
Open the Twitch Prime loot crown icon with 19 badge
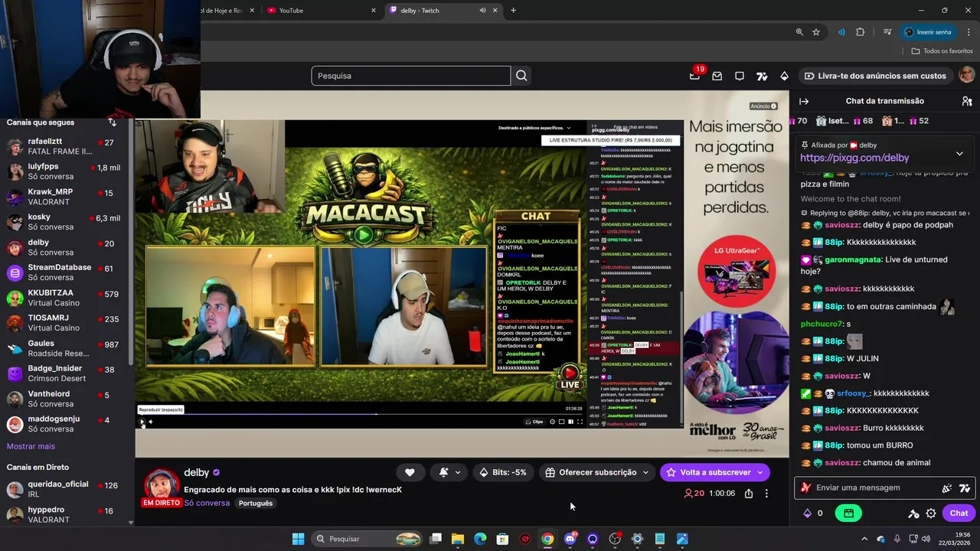click(695, 76)
